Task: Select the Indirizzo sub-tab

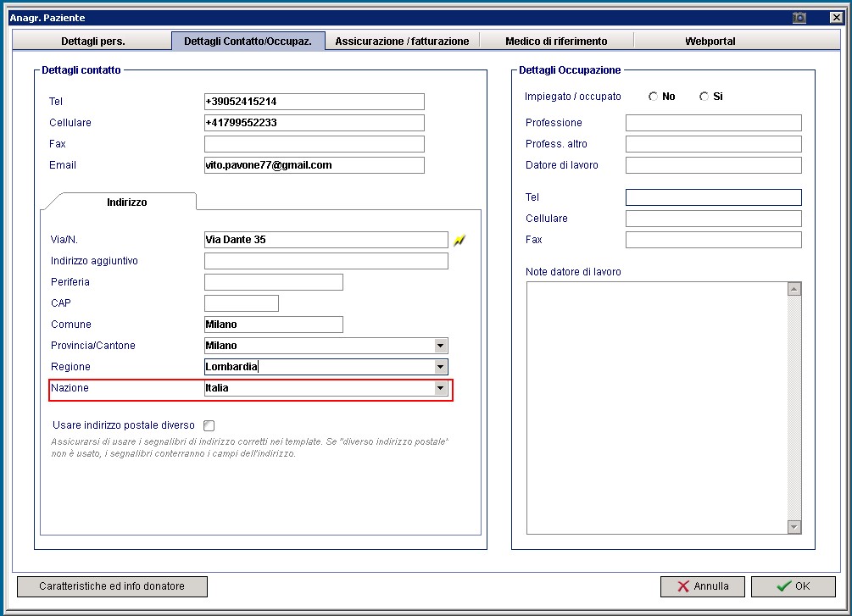Action: click(x=126, y=202)
